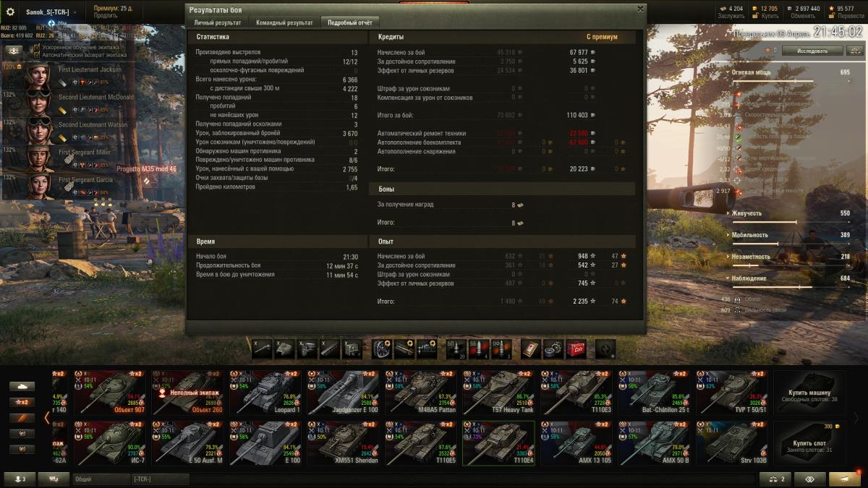Select the Подробный отчёт tab
Viewport: 868px width, 488px height.
click(x=350, y=22)
